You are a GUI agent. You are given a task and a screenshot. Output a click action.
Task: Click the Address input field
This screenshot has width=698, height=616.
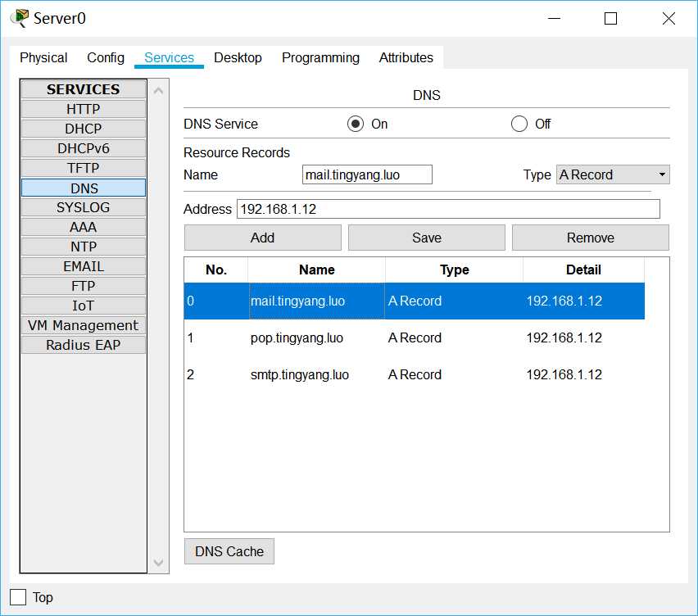[448, 209]
